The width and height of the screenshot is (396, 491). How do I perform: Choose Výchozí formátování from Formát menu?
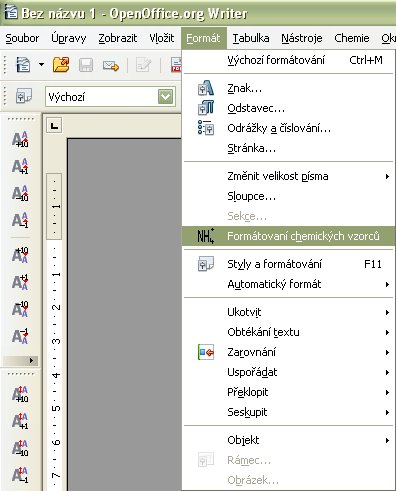pos(289,60)
